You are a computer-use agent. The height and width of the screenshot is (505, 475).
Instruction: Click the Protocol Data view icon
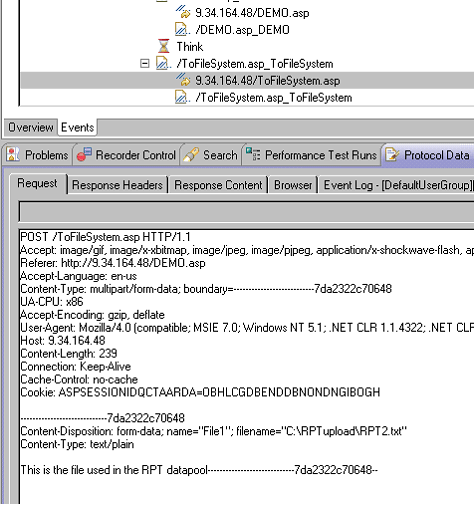[x=392, y=155]
